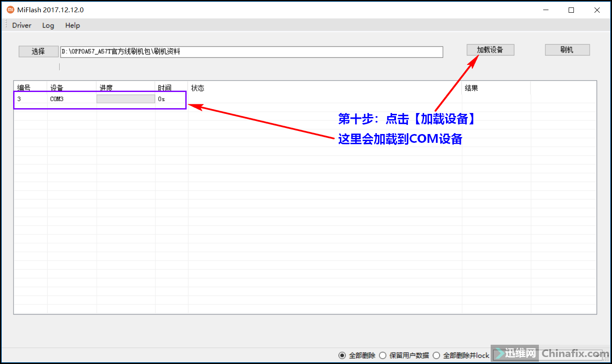
Task: Open the Help menu
Action: pos(73,25)
